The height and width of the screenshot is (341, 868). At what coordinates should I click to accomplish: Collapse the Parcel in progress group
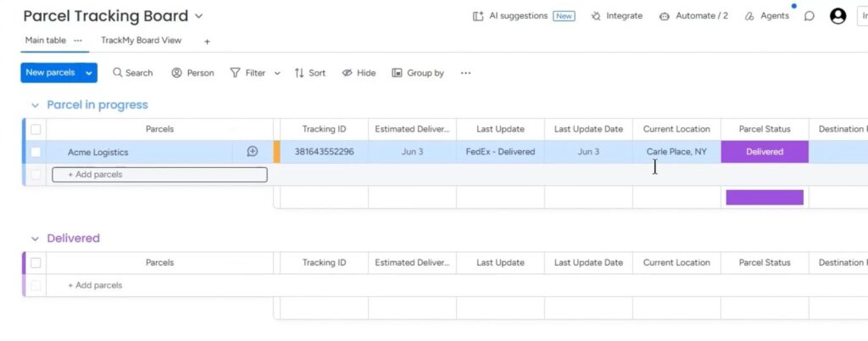36,105
